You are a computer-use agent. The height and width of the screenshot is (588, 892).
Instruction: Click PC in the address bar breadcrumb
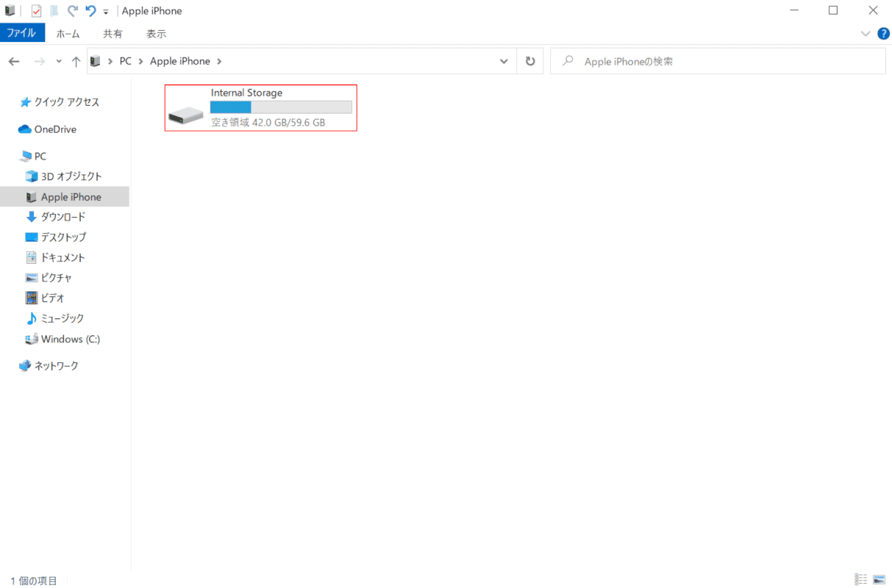(x=126, y=61)
